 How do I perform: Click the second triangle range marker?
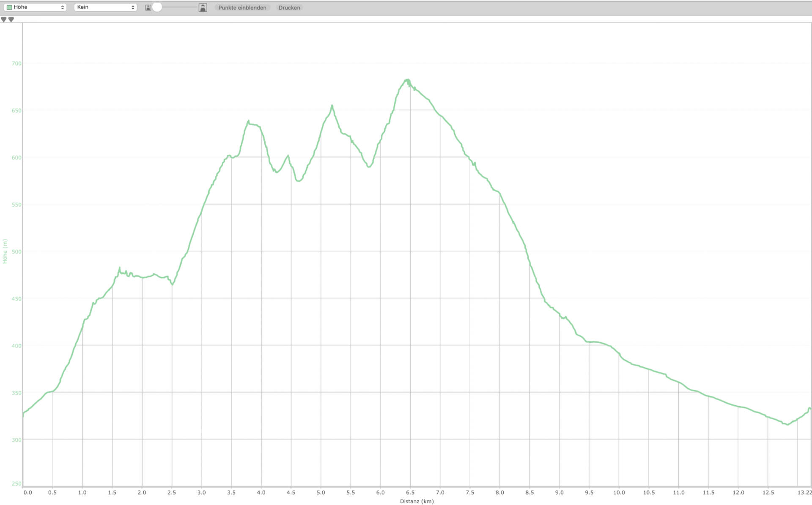(x=11, y=19)
